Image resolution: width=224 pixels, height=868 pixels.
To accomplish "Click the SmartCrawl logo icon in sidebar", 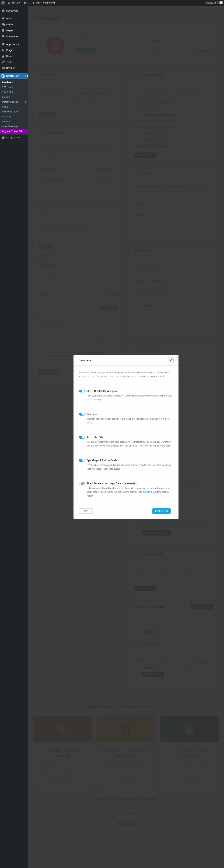I will click(3, 76).
